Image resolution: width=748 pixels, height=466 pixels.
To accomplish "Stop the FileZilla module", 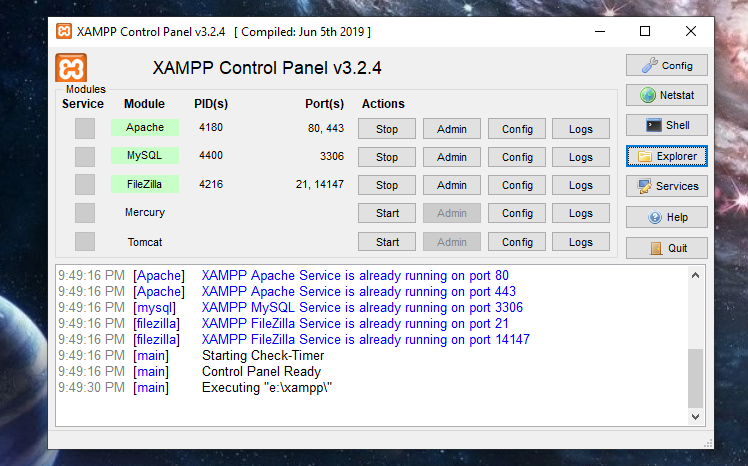I will [x=387, y=185].
